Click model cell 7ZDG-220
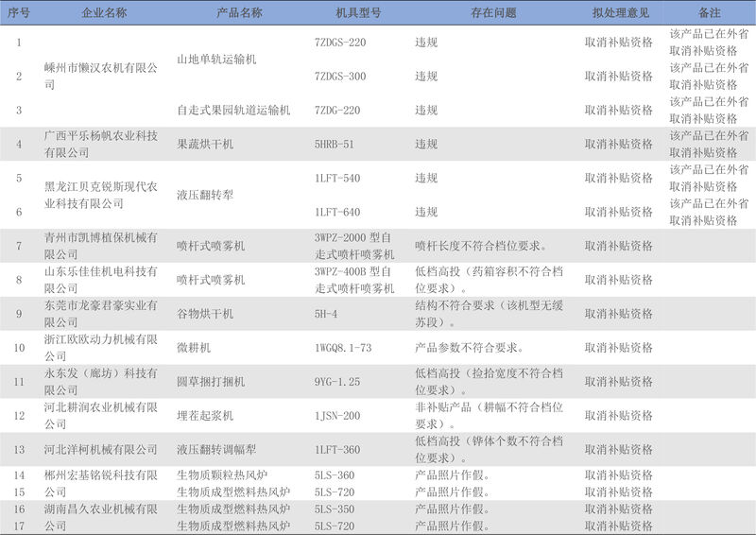The height and width of the screenshot is (535, 756). point(337,111)
